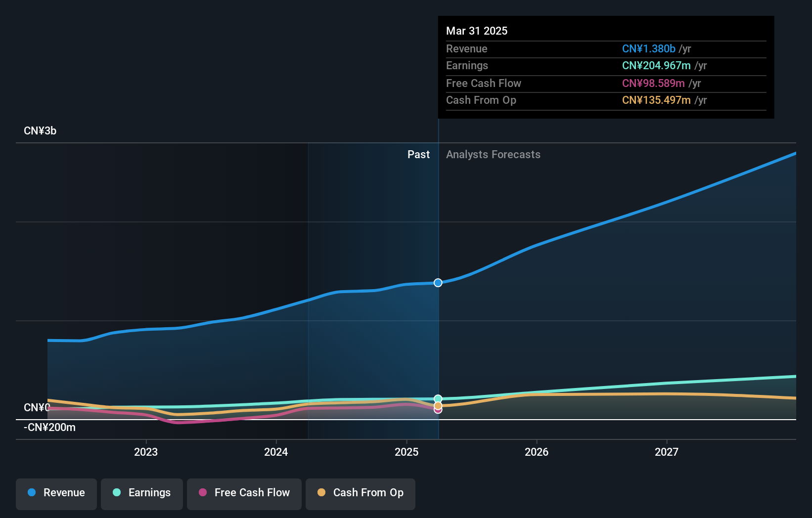Click the CN¥1.380b revenue value

649,48
